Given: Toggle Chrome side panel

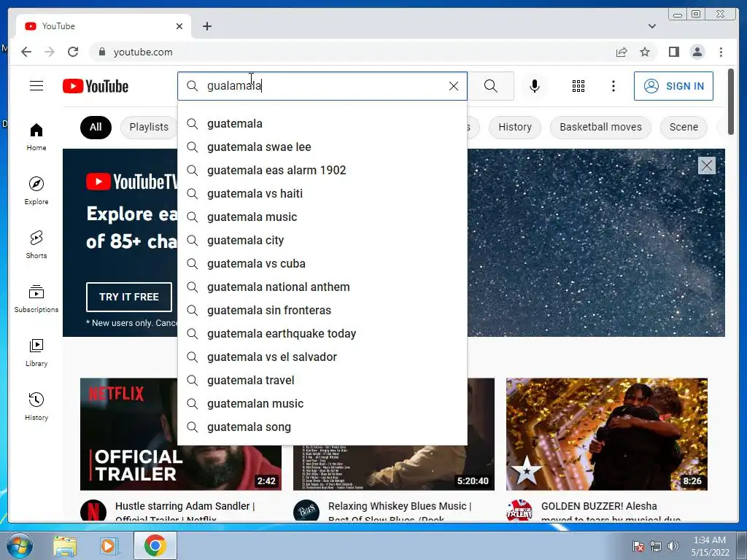Looking at the screenshot, I should (673, 52).
